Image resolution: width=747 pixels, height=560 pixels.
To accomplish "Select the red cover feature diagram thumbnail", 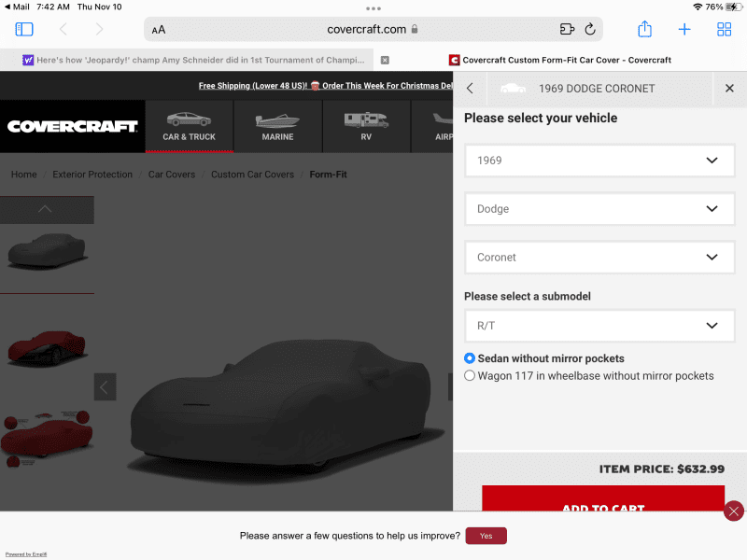I will coord(47,438).
